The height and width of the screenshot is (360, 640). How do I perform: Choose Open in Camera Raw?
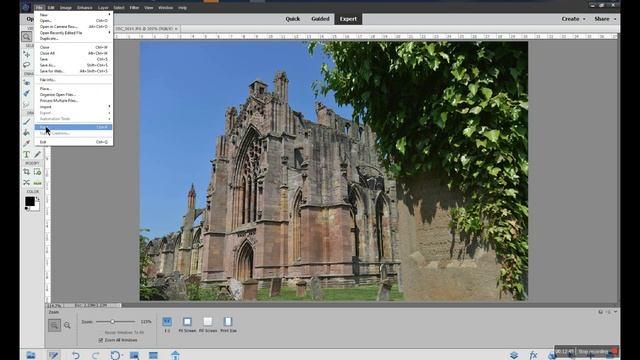[73, 27]
